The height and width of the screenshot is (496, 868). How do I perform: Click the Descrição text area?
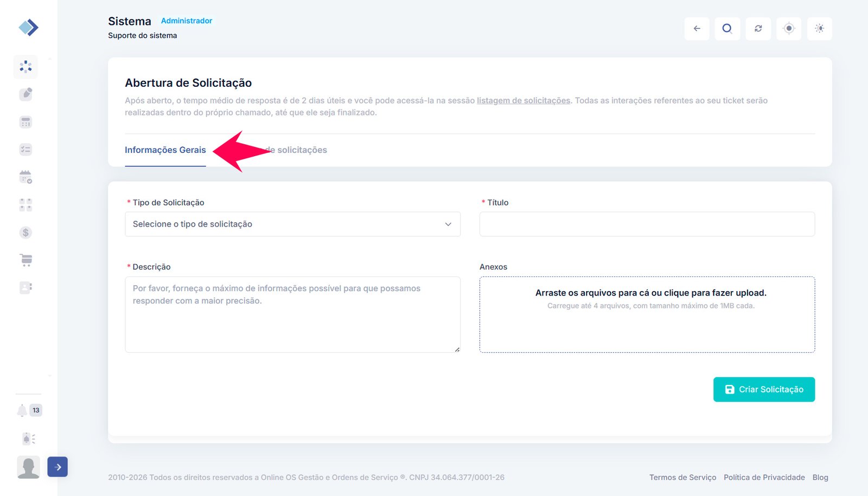pyautogui.click(x=292, y=314)
